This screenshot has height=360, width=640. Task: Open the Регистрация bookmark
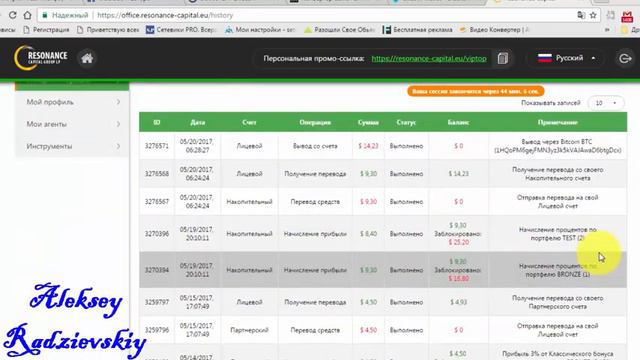coord(46,29)
